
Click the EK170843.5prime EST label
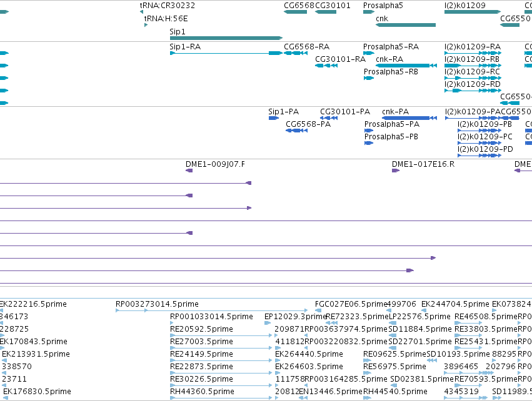[33, 341]
